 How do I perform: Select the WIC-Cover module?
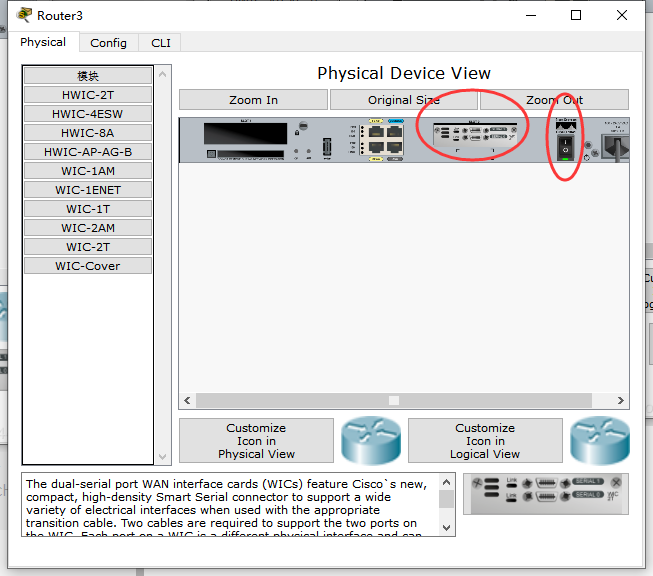(88, 266)
